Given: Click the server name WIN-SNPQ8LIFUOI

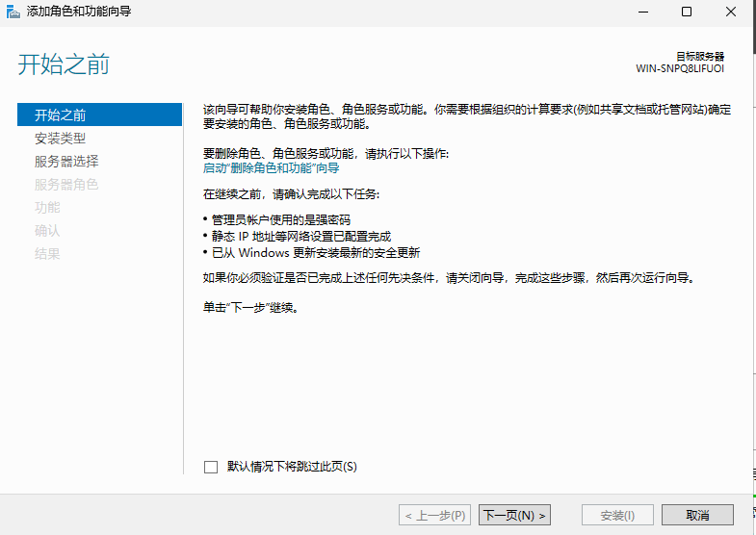Looking at the screenshot, I should tap(680, 68).
